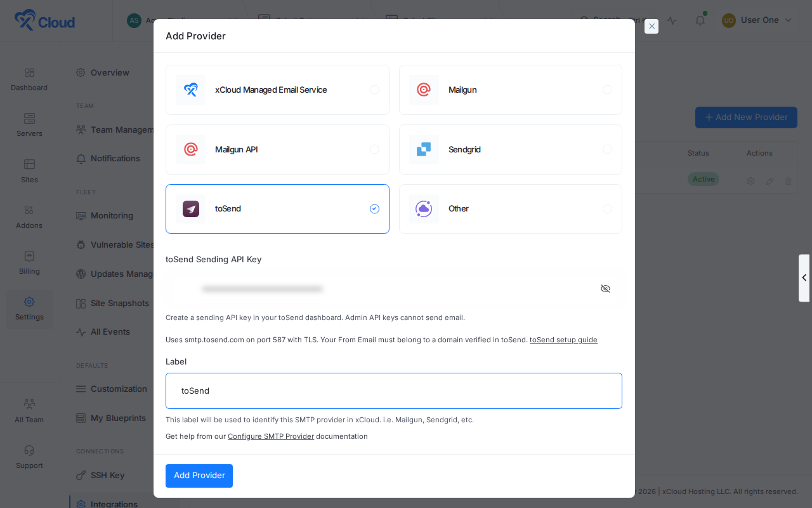
Task: Choose Mailgun API radio option
Action: point(374,149)
